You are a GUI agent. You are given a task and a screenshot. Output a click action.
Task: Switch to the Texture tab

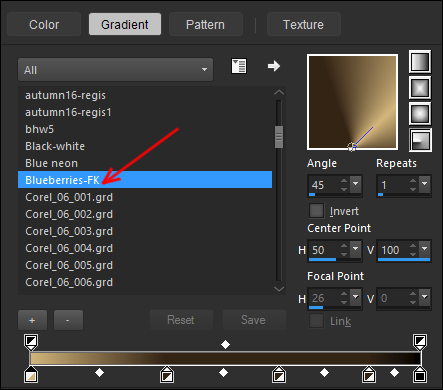304,24
